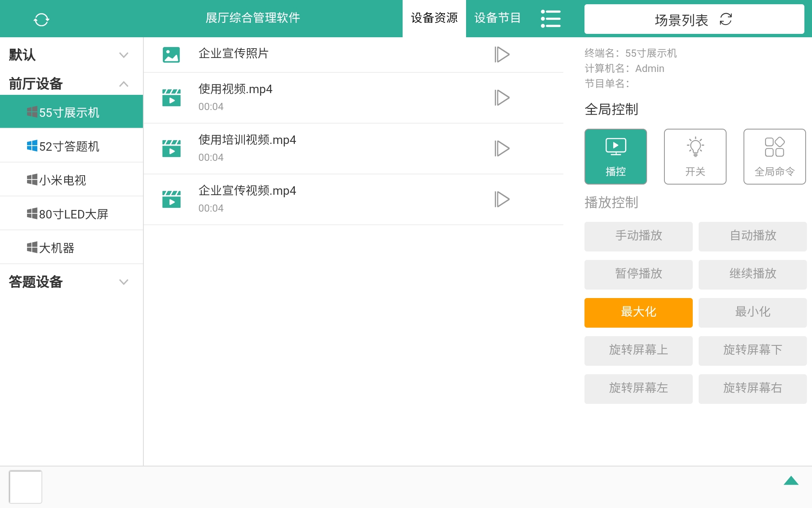Play the 企业宣传照片 resource
The width and height of the screenshot is (812, 508).
pos(502,54)
